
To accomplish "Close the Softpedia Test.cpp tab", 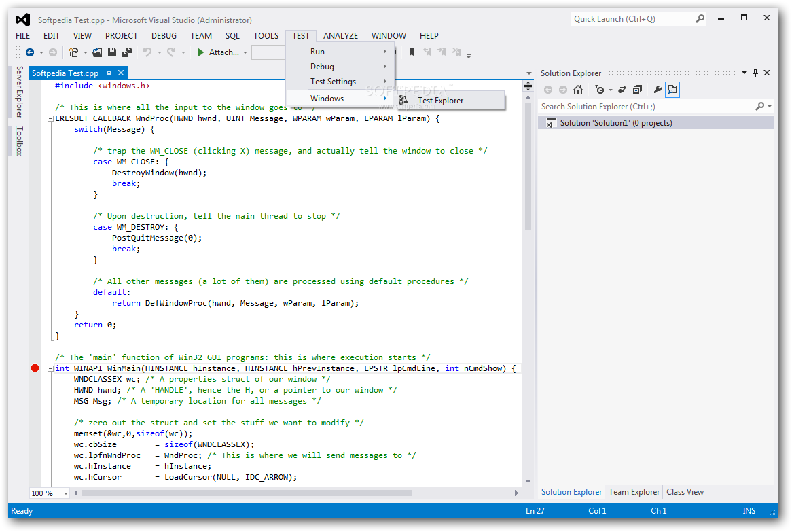I will 121,73.
